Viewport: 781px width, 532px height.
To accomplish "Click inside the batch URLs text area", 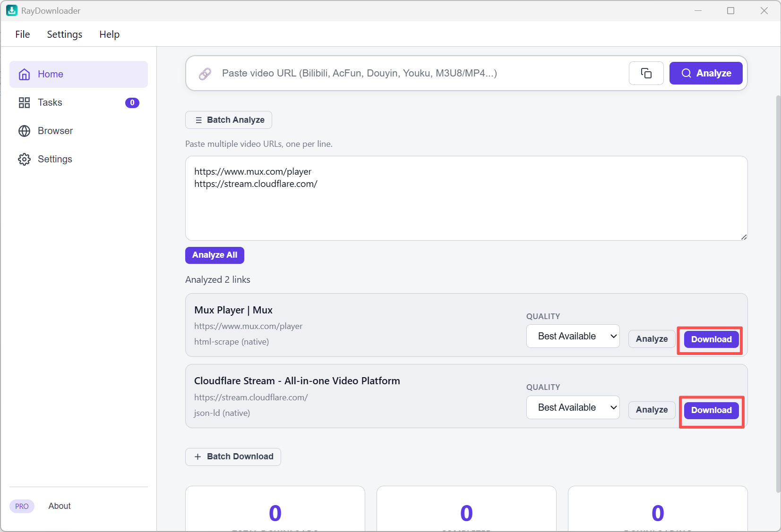I will [x=466, y=198].
